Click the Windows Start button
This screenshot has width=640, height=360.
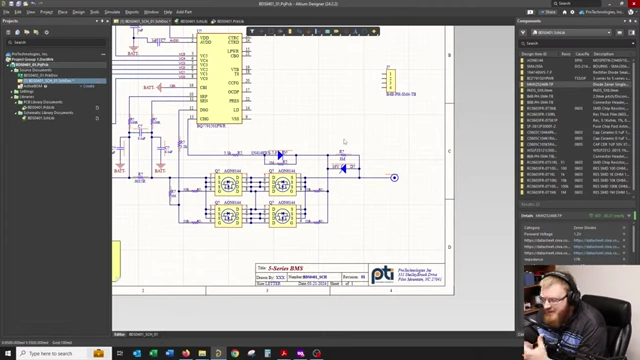8,353
